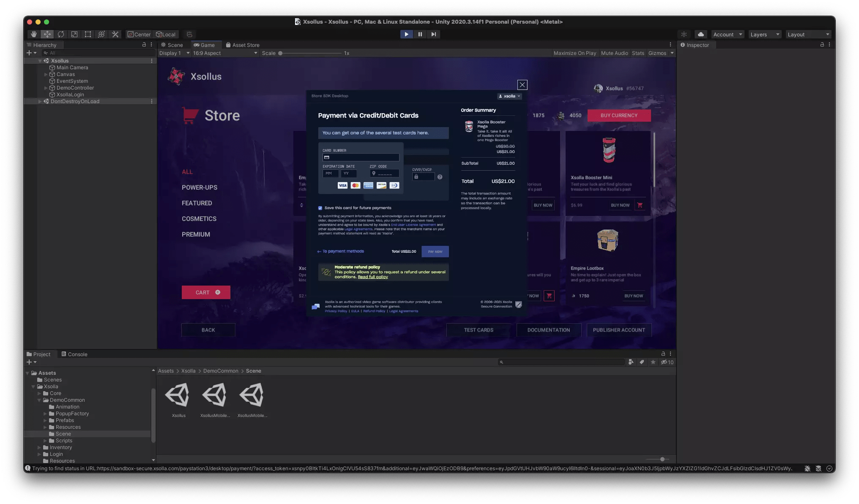Toggle Gizmos in Game view
Viewport: 859px width, 504px height.
click(x=657, y=53)
